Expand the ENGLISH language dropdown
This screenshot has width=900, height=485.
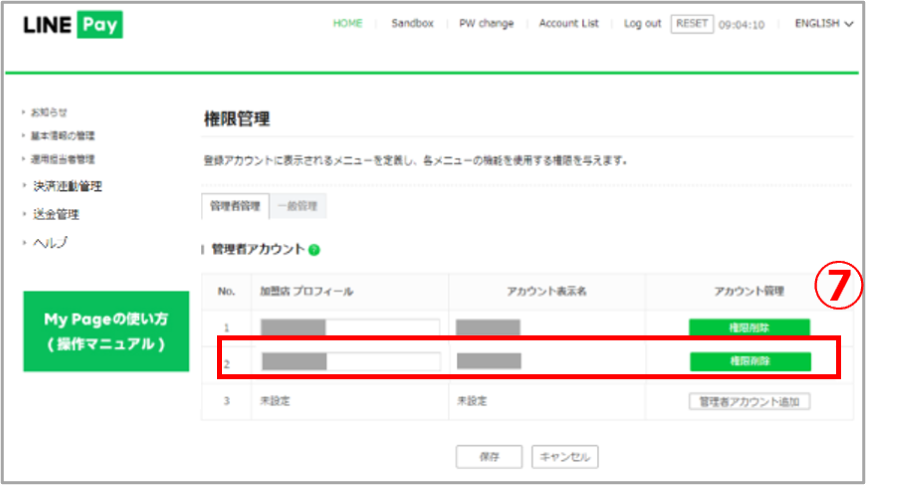pos(824,24)
